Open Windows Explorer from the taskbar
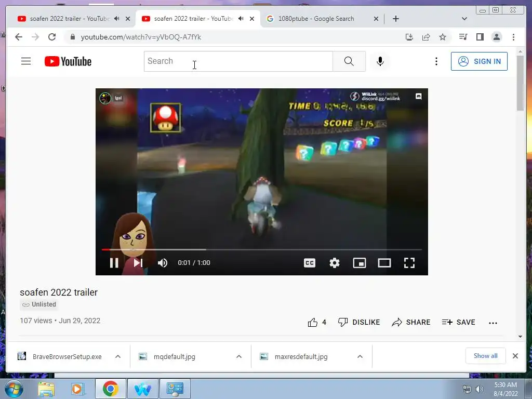This screenshot has height=399, width=532. [46, 389]
